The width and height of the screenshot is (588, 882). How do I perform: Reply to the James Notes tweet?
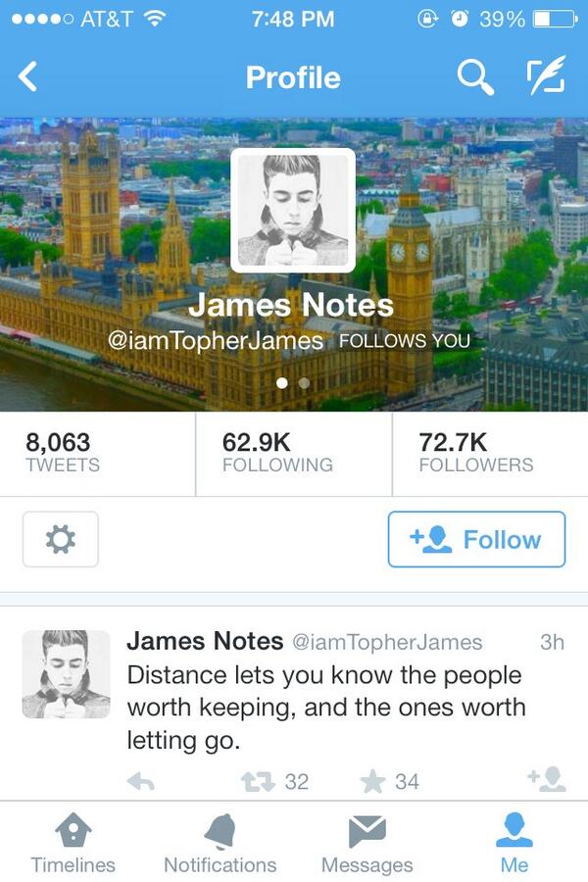click(141, 781)
